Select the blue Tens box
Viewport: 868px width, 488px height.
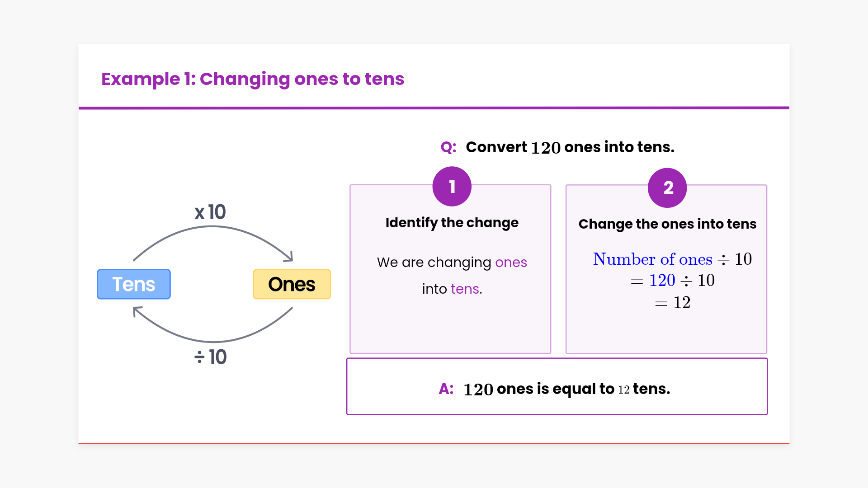click(x=134, y=284)
